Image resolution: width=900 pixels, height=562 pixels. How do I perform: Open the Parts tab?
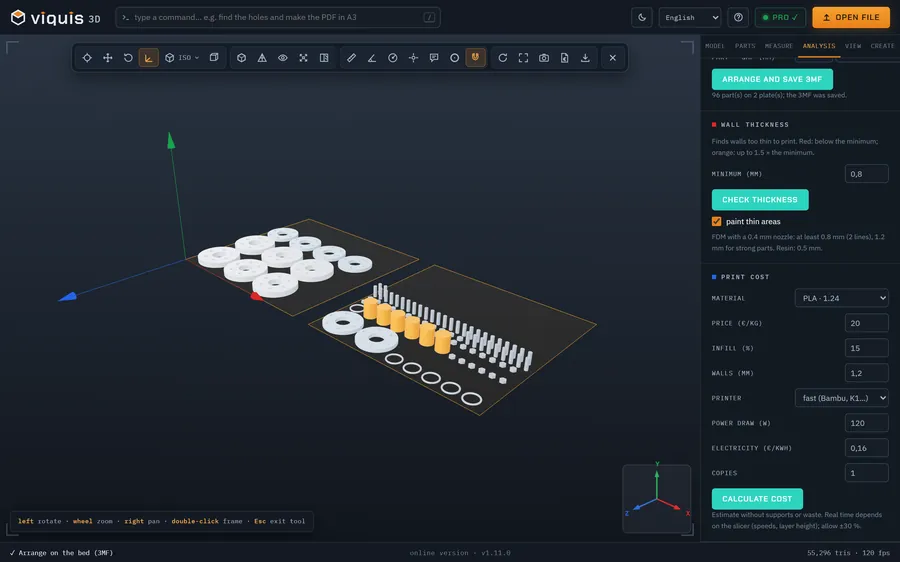(x=745, y=46)
